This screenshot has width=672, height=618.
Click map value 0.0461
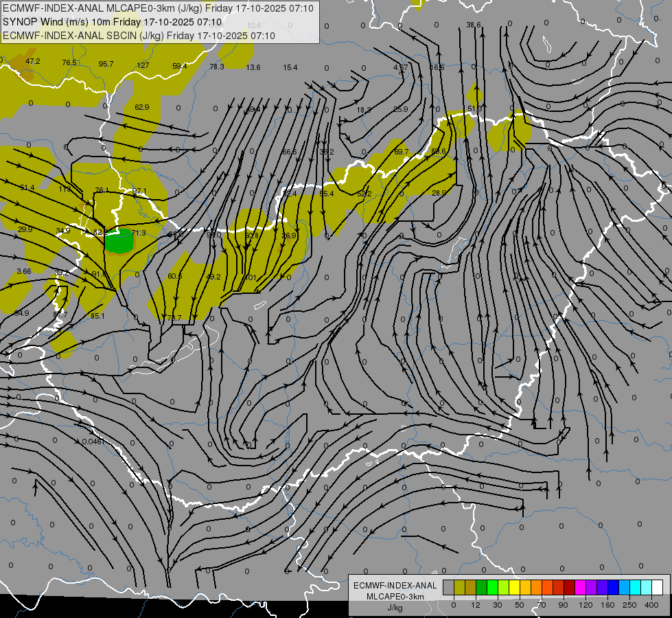[93, 442]
